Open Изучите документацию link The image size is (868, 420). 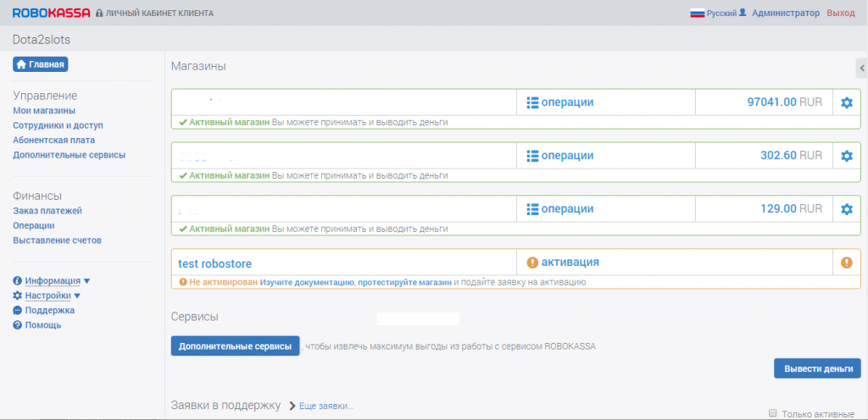[307, 282]
